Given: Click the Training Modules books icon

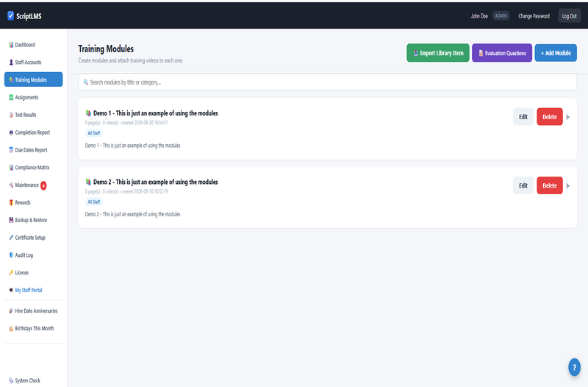Looking at the screenshot, I should [11, 79].
